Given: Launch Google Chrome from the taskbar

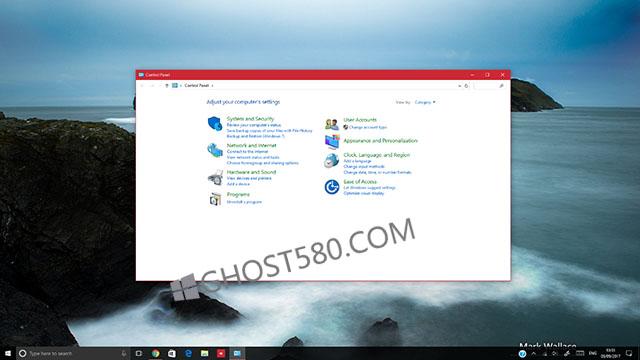Looking at the screenshot, I should click(x=156, y=353).
